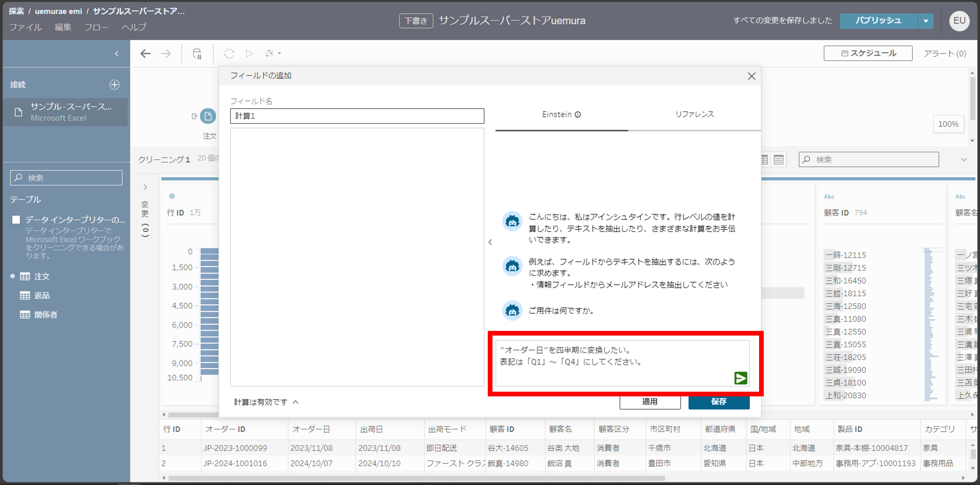The height and width of the screenshot is (485, 980).
Task: Collapse the Einstein panel with the left chevron
Action: [490, 242]
